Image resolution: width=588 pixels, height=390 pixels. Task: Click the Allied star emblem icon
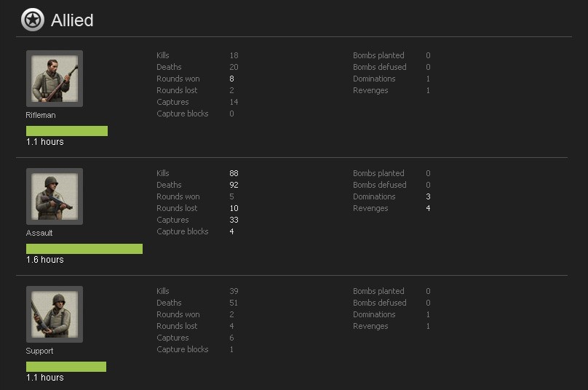(x=33, y=20)
